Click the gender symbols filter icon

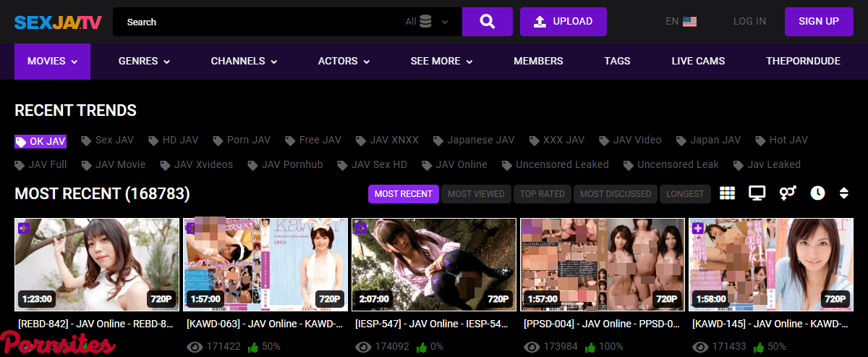click(x=788, y=193)
